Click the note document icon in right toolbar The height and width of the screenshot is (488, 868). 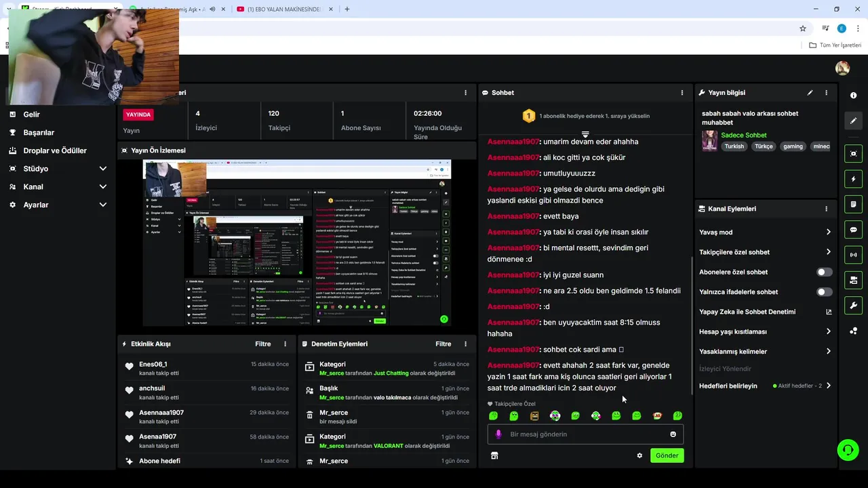[x=853, y=204]
